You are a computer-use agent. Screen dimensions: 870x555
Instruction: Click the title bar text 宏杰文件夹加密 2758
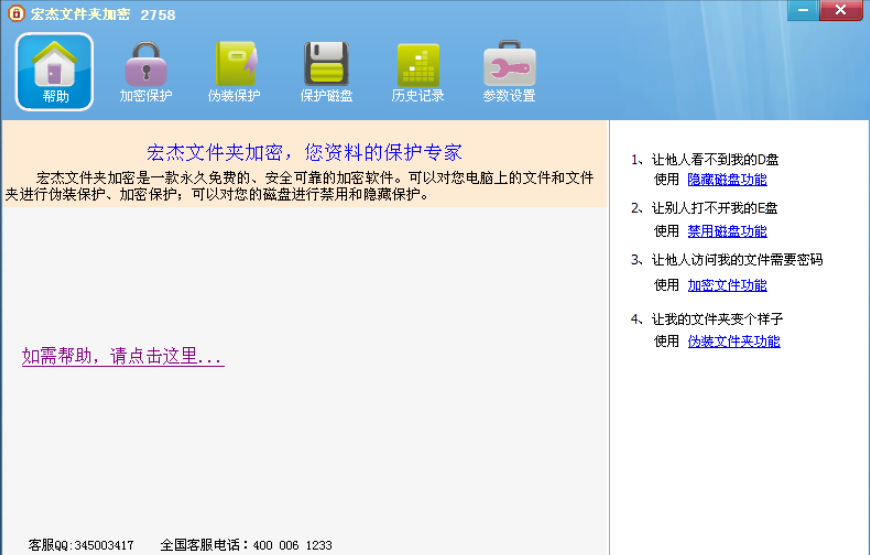pyautogui.click(x=102, y=14)
